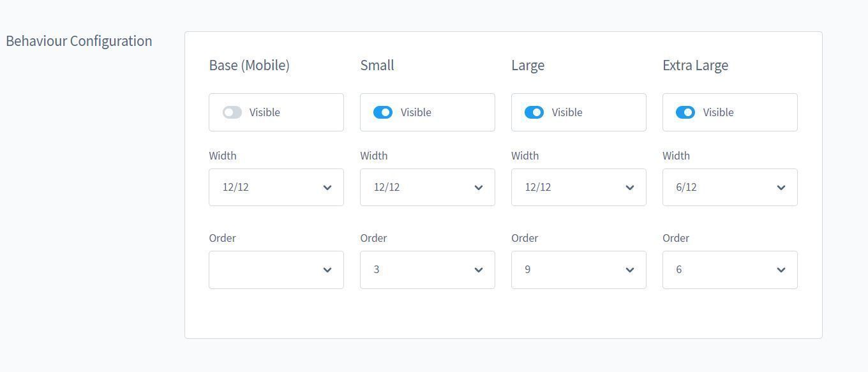
Task: Turn off the Large Visible switch
Action: click(x=534, y=112)
